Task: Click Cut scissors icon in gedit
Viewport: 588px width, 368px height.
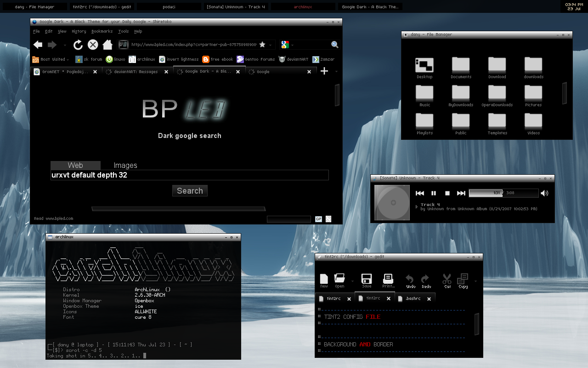Action: [x=447, y=281]
